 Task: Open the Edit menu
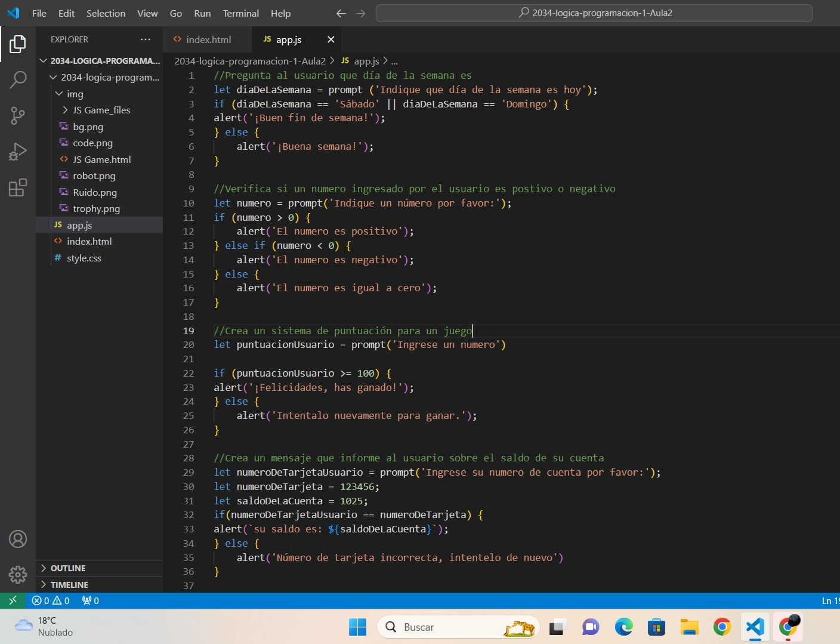(x=66, y=13)
